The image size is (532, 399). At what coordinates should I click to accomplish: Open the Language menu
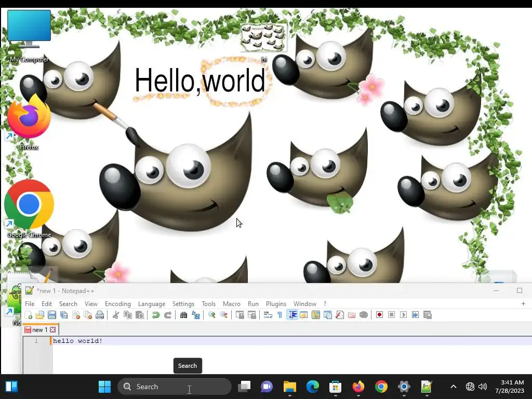[x=152, y=303]
